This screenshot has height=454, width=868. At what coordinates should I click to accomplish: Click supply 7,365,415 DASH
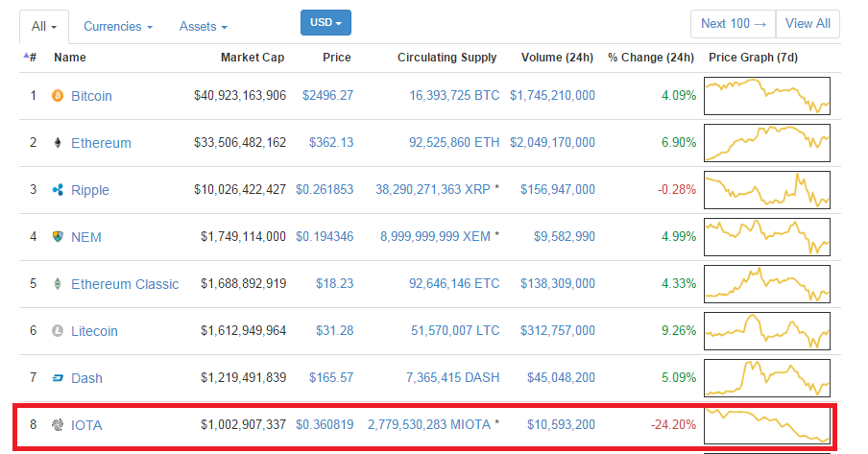pyautogui.click(x=453, y=377)
